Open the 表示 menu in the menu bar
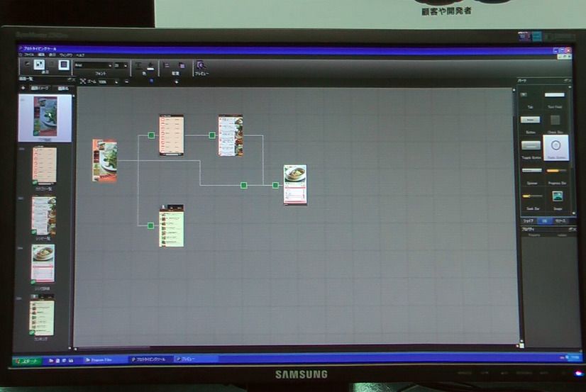 [x=52, y=55]
